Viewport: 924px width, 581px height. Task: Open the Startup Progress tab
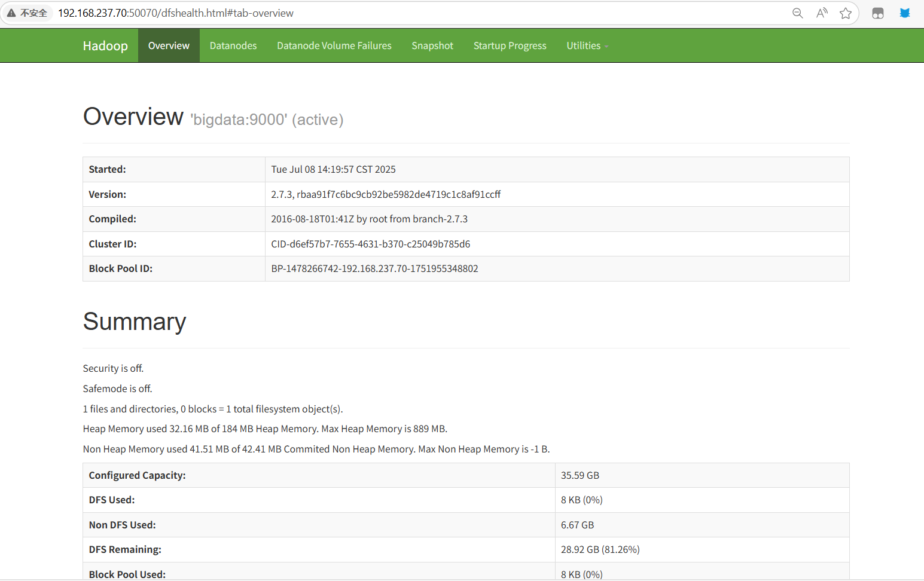tap(510, 45)
